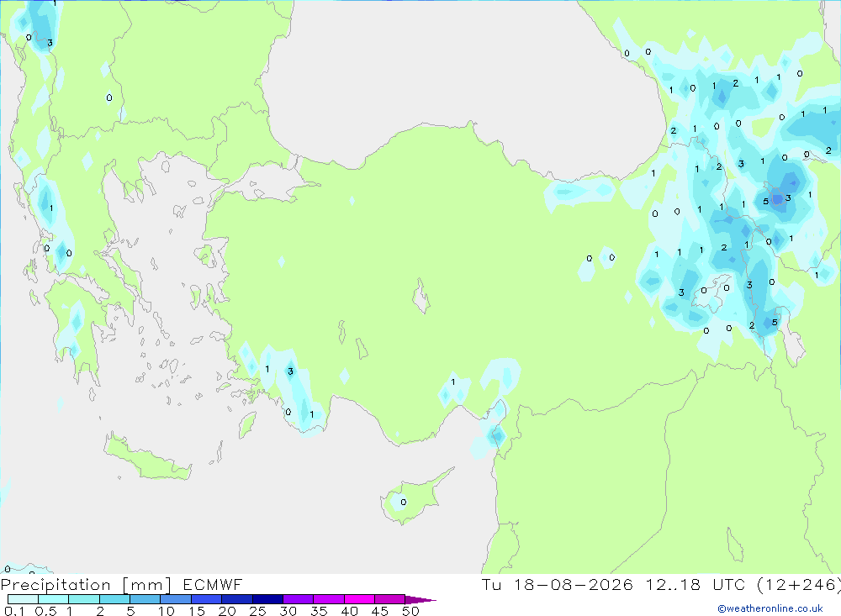Pick the 10–15 mm legend color box

coord(176,599)
